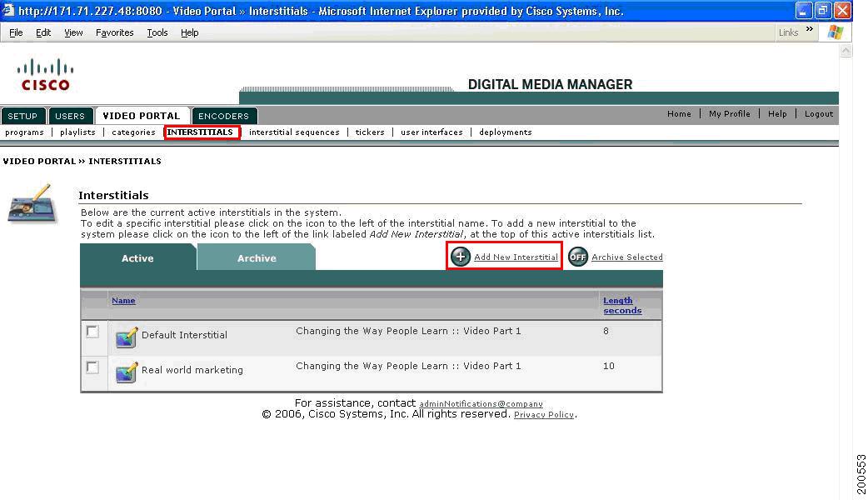Open deployments submenu

[506, 132]
